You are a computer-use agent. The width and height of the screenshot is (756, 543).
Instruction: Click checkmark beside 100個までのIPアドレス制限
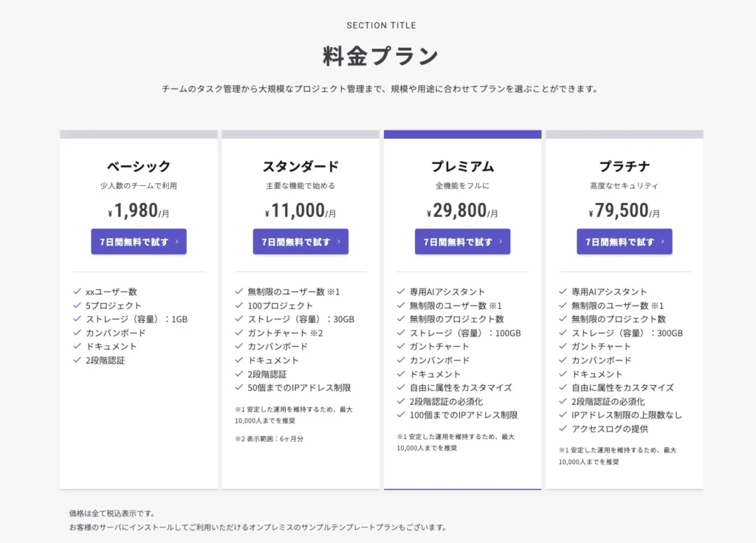pos(401,415)
